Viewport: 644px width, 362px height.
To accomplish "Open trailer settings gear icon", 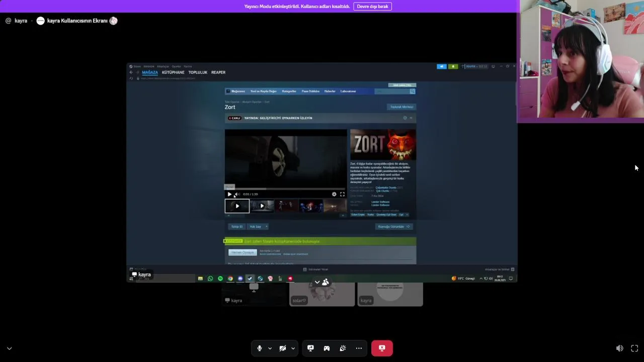I will click(334, 194).
